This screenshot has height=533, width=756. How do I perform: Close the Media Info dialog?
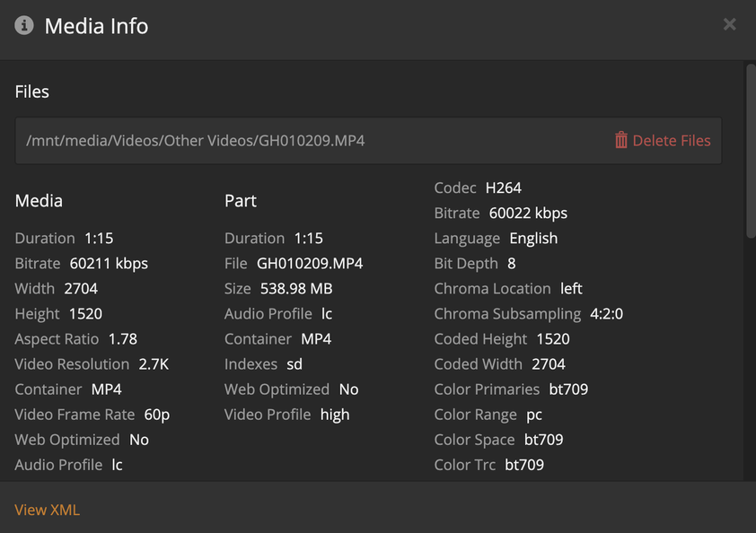point(729,24)
